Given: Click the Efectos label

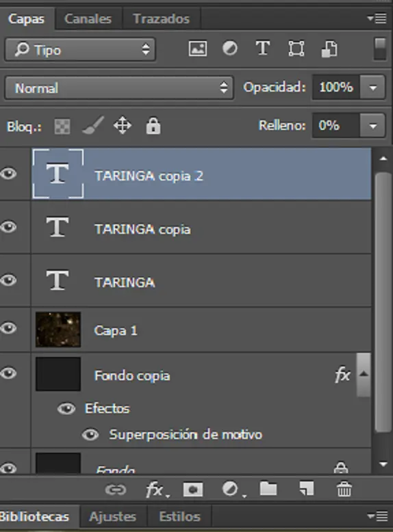Looking at the screenshot, I should 107,408.
